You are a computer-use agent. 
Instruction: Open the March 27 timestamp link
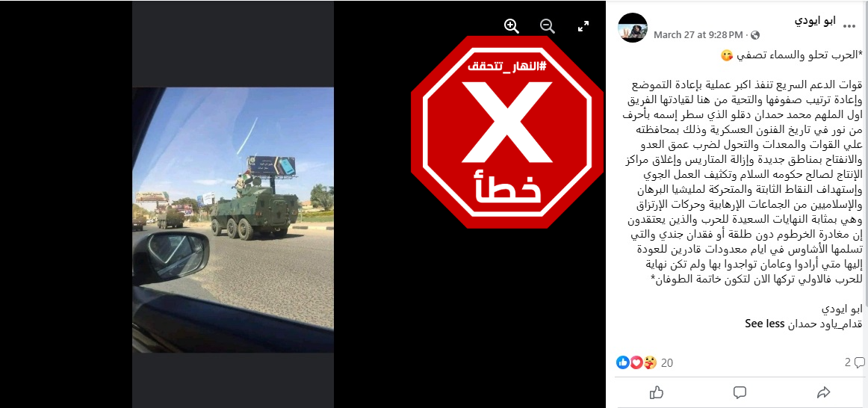coord(698,35)
